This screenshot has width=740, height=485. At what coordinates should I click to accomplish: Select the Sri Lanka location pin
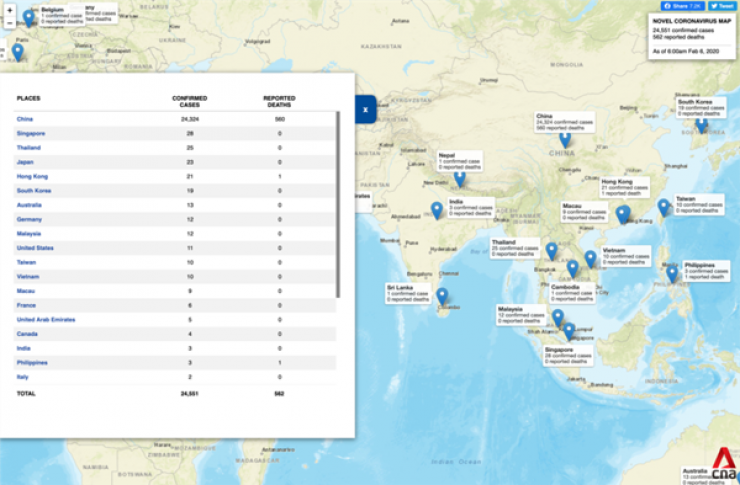[x=442, y=296]
